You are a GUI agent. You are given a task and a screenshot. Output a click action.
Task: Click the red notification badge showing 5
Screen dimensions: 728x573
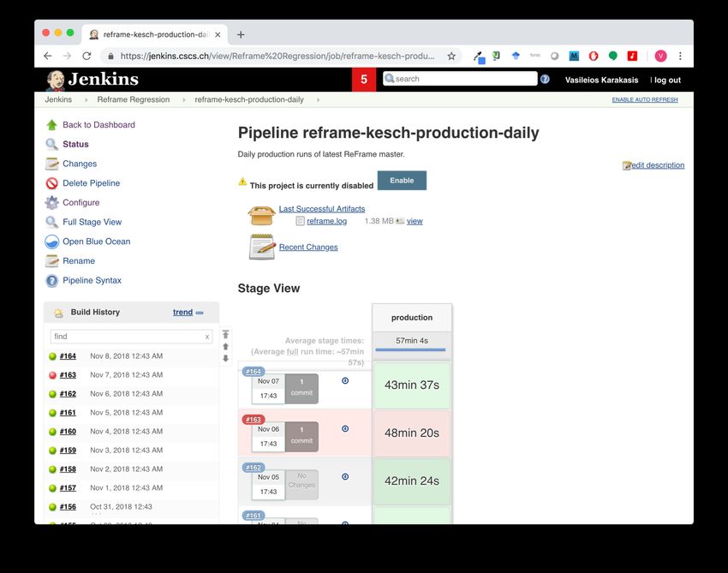pos(364,80)
